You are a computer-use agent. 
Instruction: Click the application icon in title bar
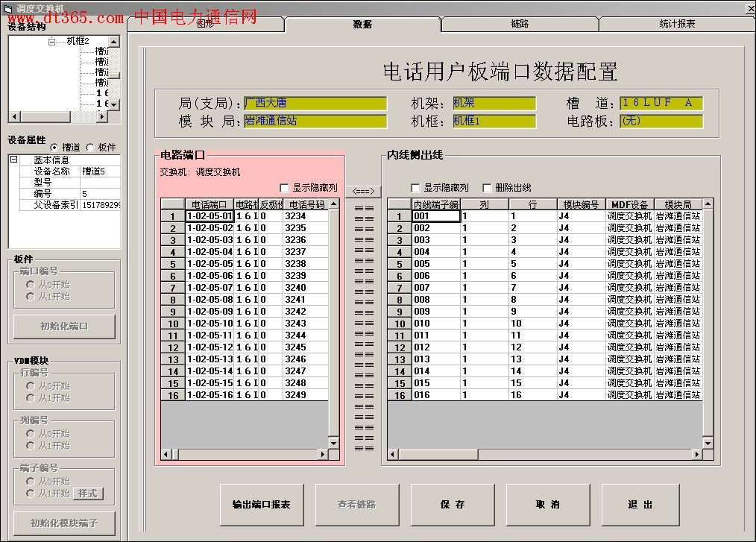coord(7,7)
